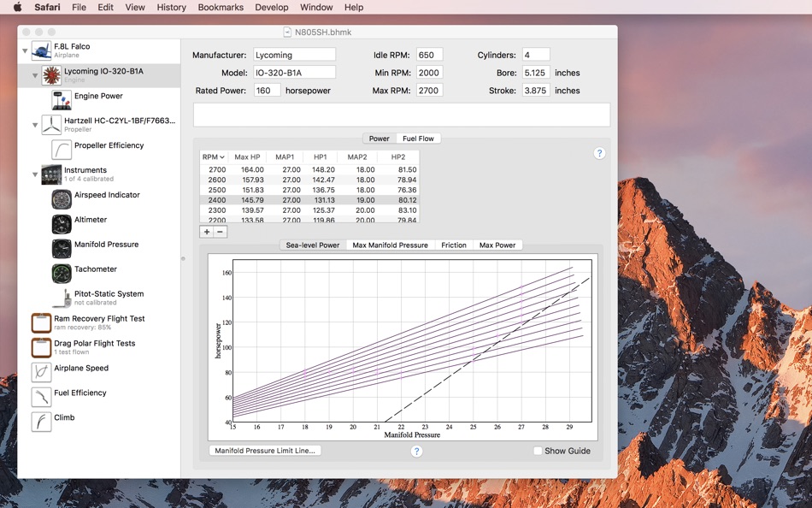This screenshot has width=812, height=508.
Task: Select the Max Manifold Pressure tab
Action: tap(391, 245)
